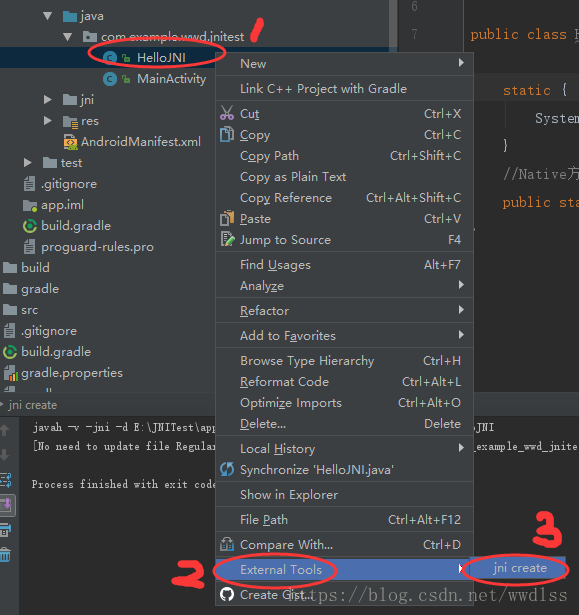Expand the test folder arrow
This screenshot has width=579, height=615.
click(x=27, y=163)
